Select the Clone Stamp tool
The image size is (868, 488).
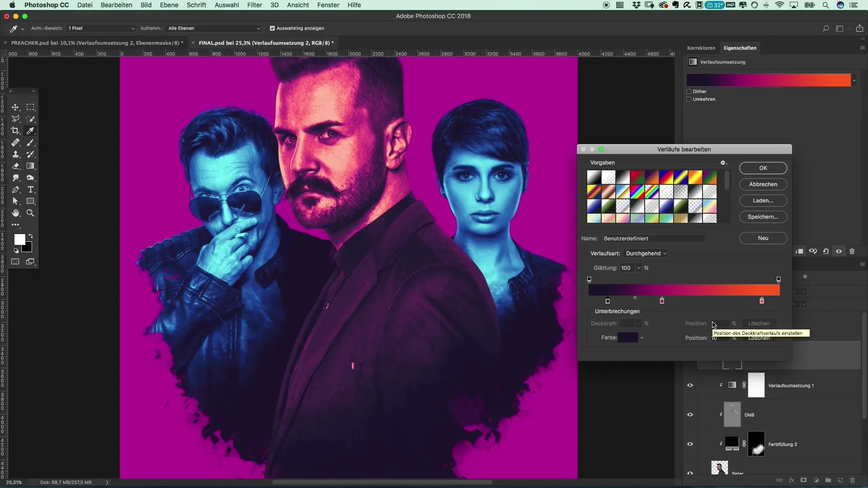click(15, 154)
